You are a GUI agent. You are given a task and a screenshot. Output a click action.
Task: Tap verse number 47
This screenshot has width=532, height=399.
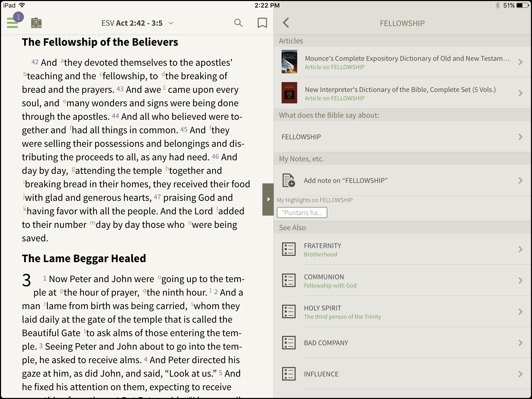pos(157,197)
